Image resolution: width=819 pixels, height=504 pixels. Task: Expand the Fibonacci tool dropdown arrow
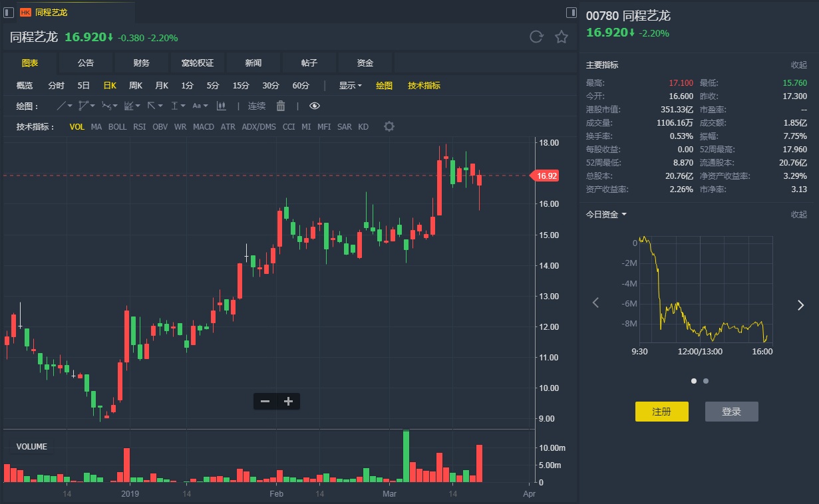tap(138, 106)
